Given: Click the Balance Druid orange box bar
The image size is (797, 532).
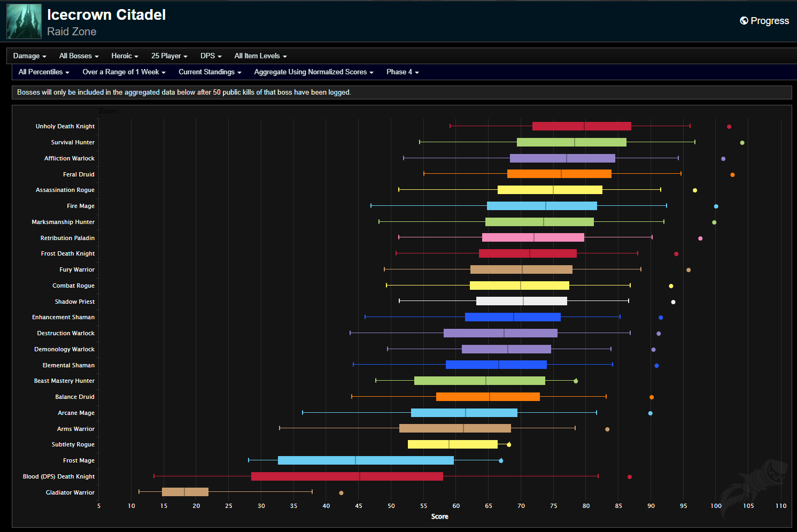Looking at the screenshot, I should point(488,397).
